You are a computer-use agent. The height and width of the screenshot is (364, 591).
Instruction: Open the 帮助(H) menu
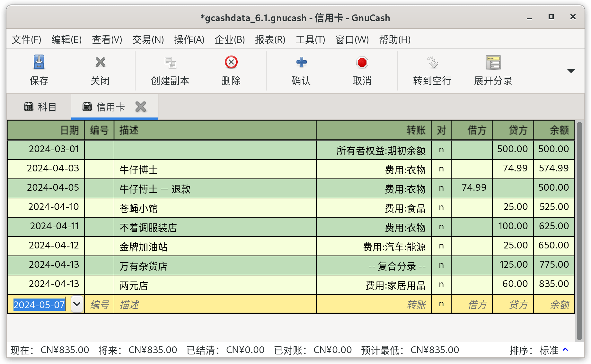[395, 39]
